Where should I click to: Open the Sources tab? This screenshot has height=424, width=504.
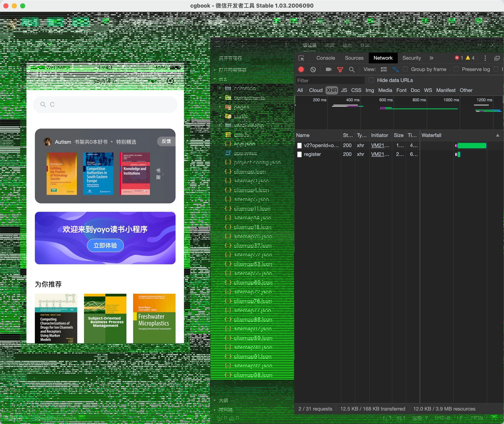coord(354,58)
